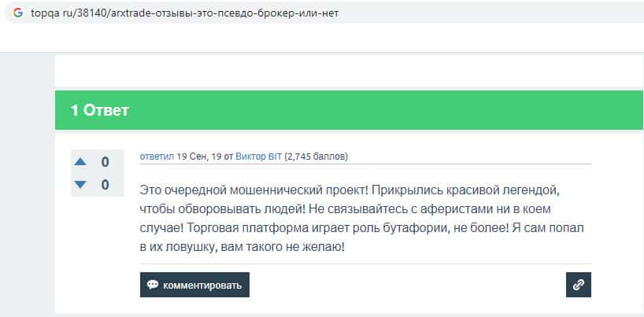Click the Google icon in address bar
The image size is (644, 317).
tap(17, 14)
